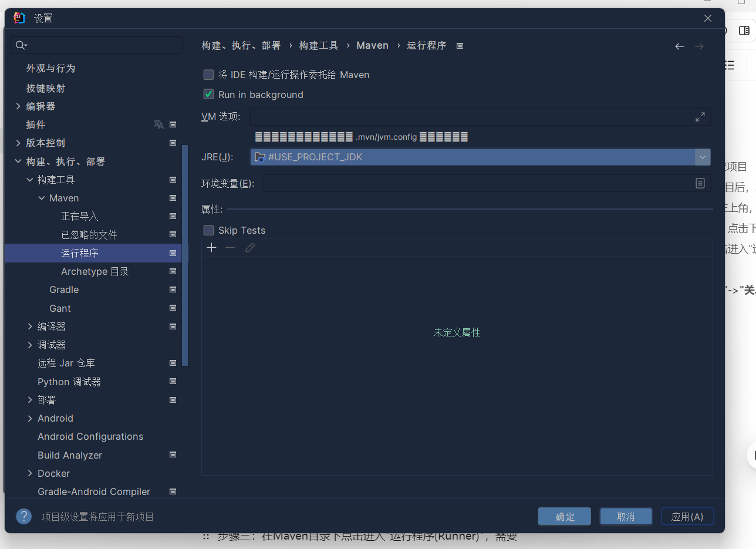Click the expand icon in VM 选项 field

(x=700, y=117)
